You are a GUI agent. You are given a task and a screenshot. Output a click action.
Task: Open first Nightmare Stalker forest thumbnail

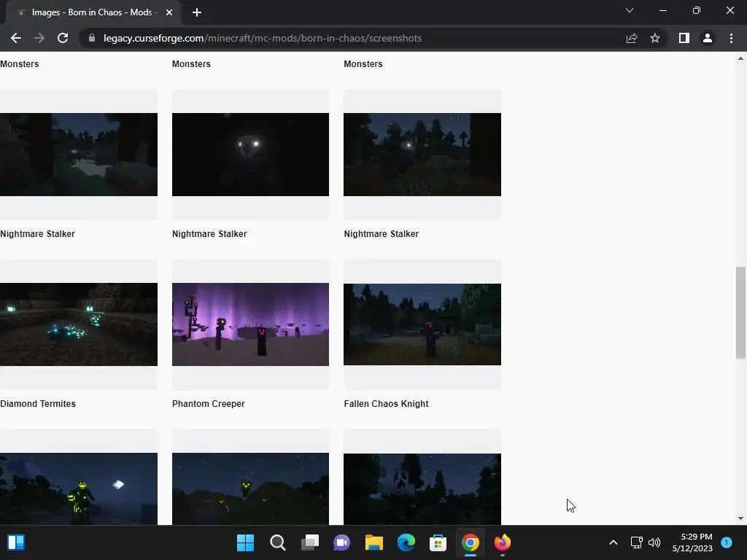[x=79, y=155]
